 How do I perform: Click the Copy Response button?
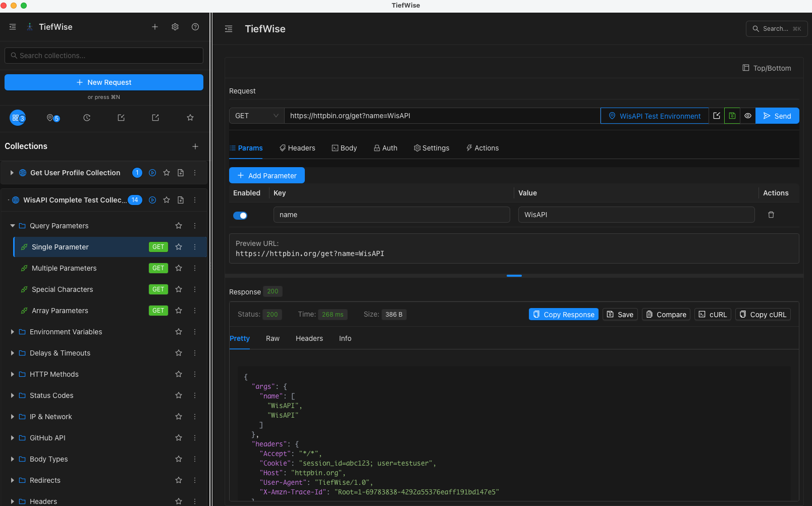pyautogui.click(x=563, y=315)
